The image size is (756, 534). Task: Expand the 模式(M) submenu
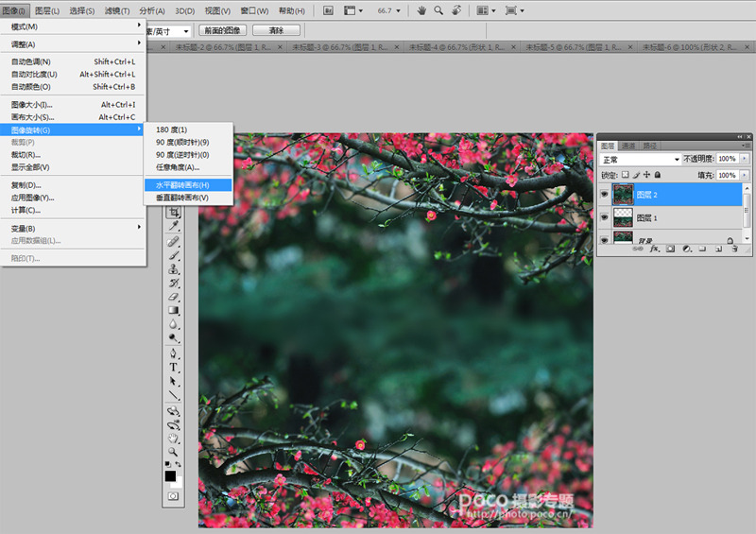coord(73,26)
